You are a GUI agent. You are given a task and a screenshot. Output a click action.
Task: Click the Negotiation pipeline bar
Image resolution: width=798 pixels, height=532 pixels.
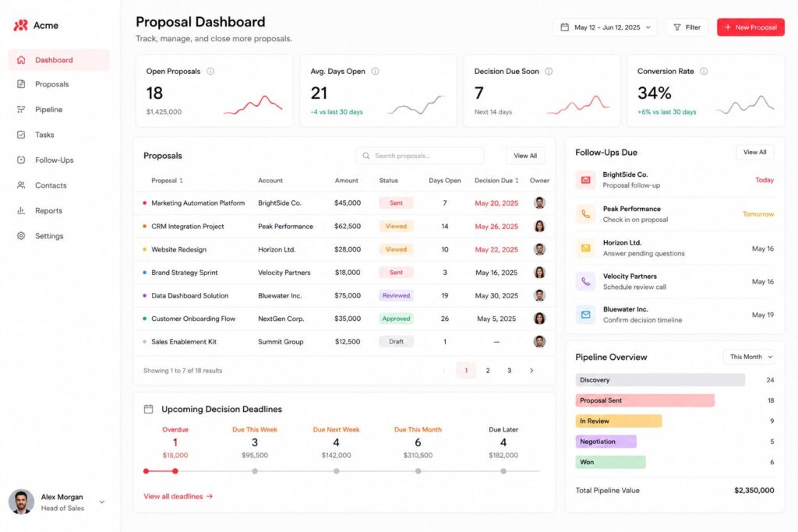606,442
